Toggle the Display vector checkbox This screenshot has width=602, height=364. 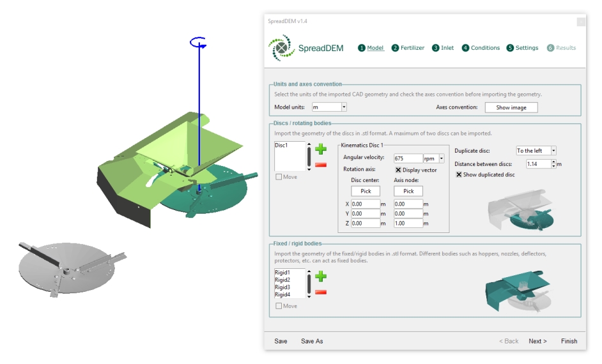(x=398, y=170)
